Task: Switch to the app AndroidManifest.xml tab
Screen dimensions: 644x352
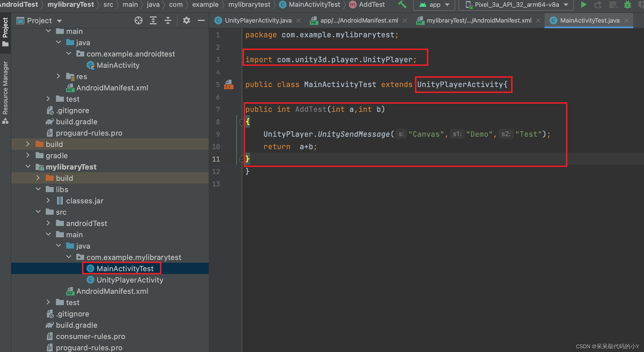Action: point(359,20)
